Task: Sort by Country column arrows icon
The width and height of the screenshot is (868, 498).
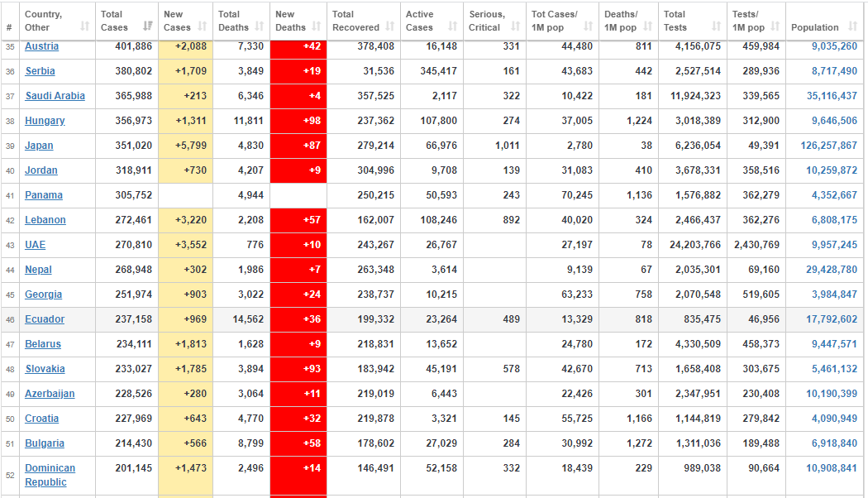Action: (84, 26)
